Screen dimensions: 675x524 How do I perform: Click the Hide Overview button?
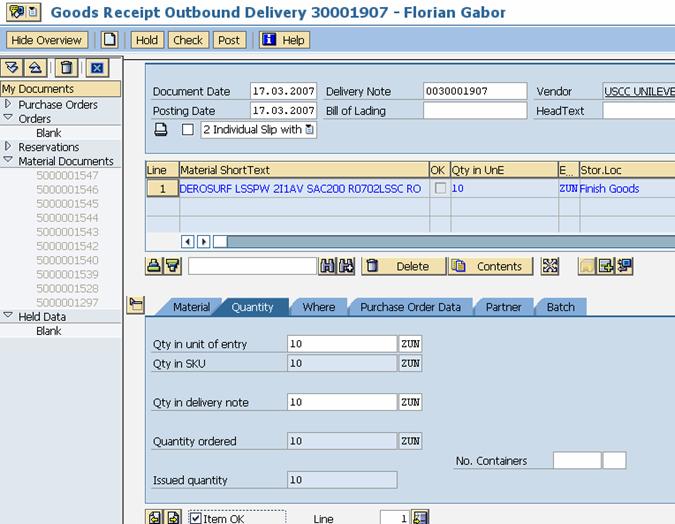tap(47, 40)
